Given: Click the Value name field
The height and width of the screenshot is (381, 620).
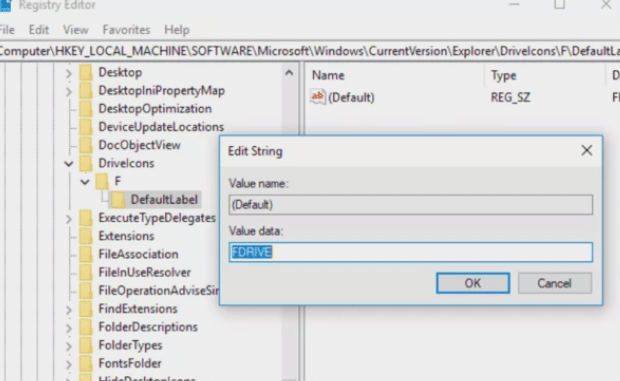Looking at the screenshot, I should point(410,205).
